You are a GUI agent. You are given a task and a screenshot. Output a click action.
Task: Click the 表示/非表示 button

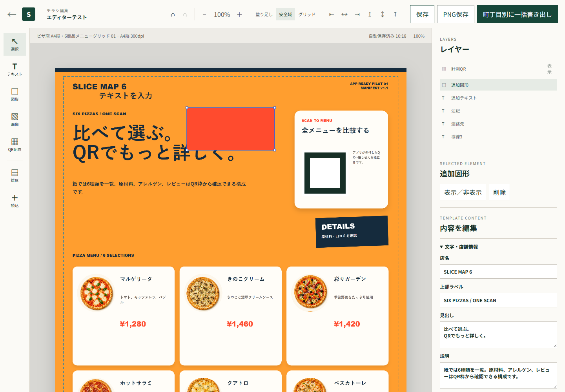click(463, 192)
